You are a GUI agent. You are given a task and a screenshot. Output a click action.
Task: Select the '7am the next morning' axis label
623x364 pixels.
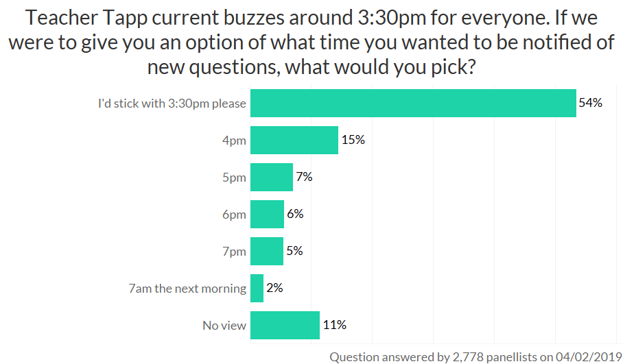[x=187, y=289]
